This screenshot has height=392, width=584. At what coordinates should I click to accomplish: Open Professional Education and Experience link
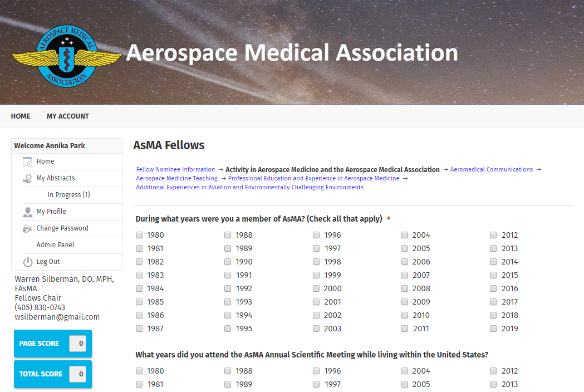[x=313, y=178]
